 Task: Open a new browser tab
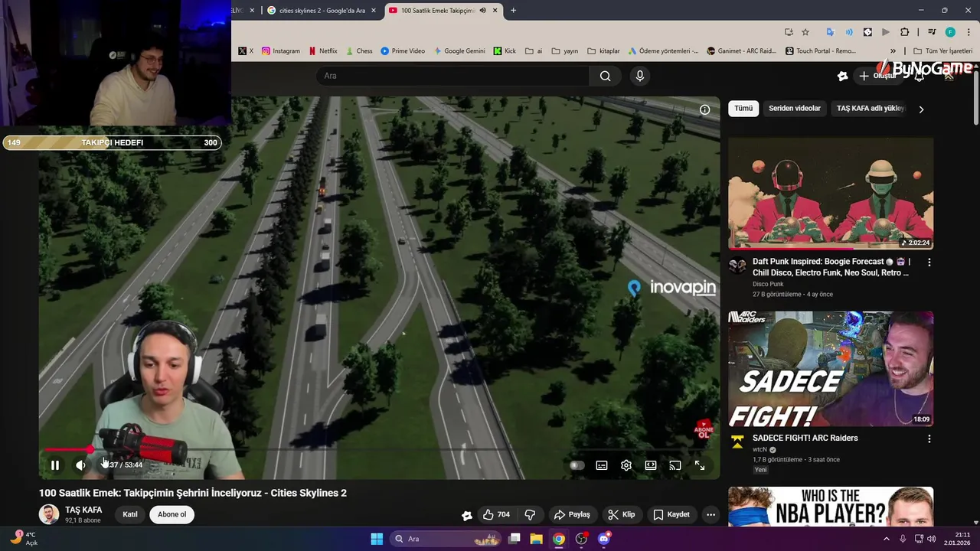(513, 11)
